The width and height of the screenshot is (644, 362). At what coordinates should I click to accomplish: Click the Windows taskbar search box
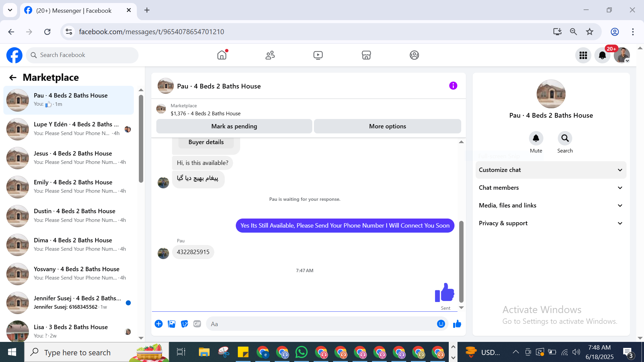97,352
